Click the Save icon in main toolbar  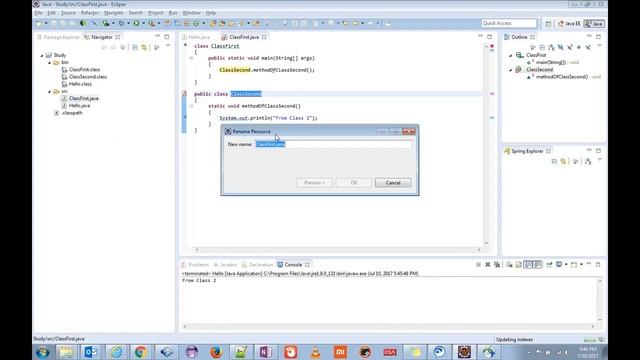point(54,23)
